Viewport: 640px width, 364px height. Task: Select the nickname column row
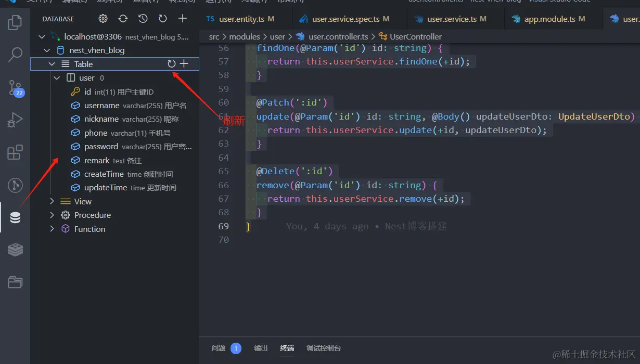tap(114, 119)
